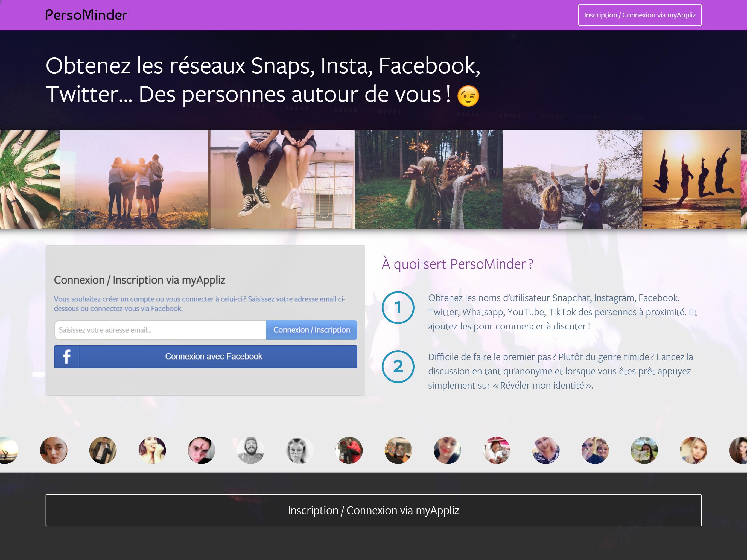Select avatar of person in red jacket
This screenshot has height=560, width=747.
click(349, 450)
